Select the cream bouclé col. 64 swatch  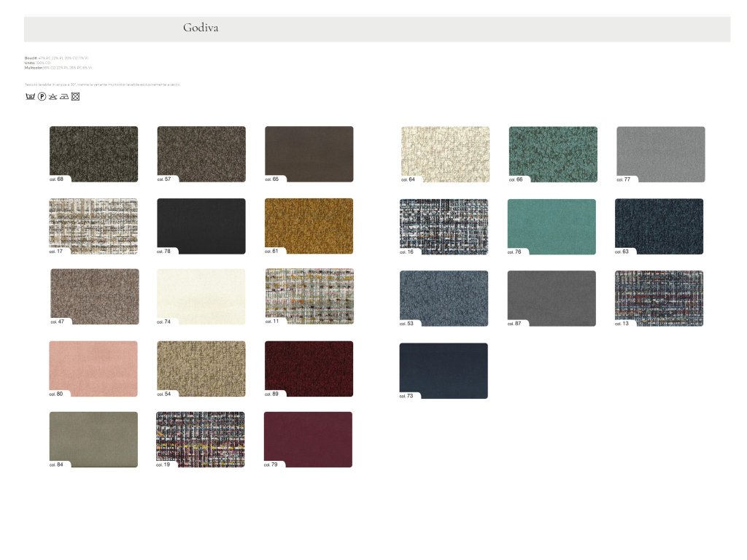click(445, 154)
